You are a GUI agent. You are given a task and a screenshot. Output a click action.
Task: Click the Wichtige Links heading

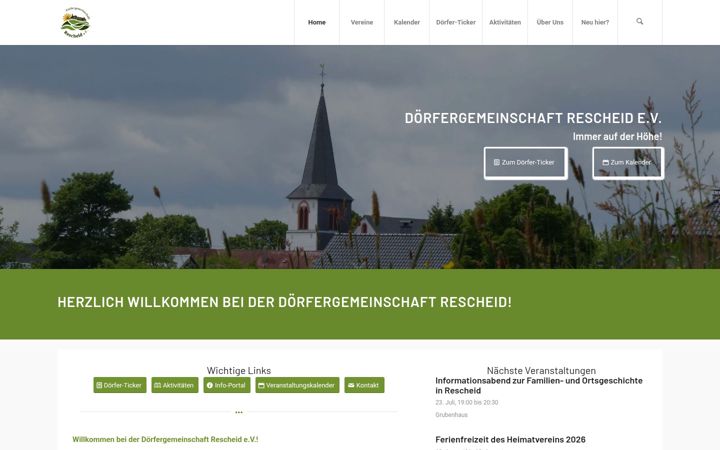pyautogui.click(x=239, y=371)
